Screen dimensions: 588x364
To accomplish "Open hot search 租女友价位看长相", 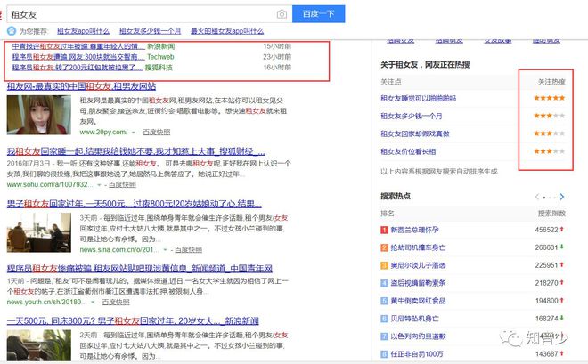I will (408, 151).
